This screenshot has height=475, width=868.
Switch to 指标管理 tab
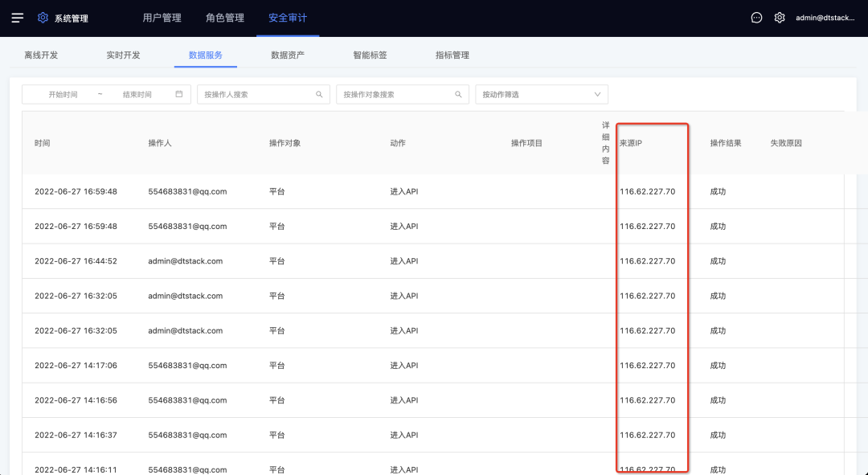click(x=452, y=55)
